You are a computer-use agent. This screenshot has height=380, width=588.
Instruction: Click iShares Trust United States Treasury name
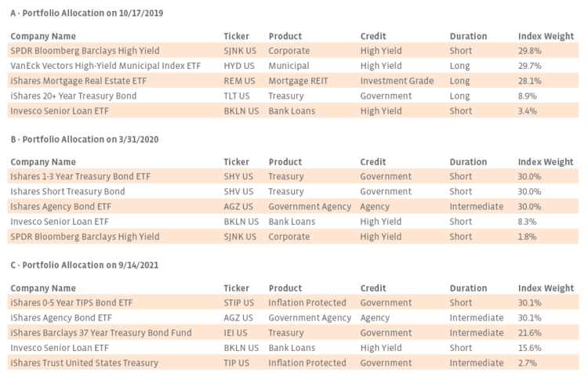pos(84,363)
